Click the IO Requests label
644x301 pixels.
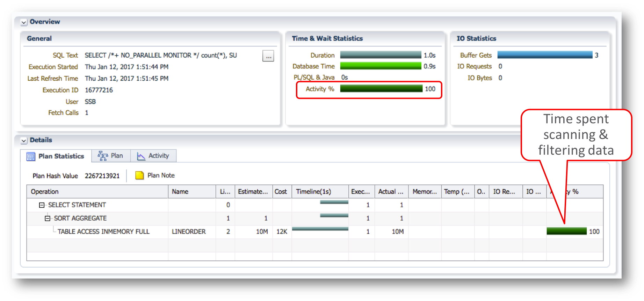(474, 66)
